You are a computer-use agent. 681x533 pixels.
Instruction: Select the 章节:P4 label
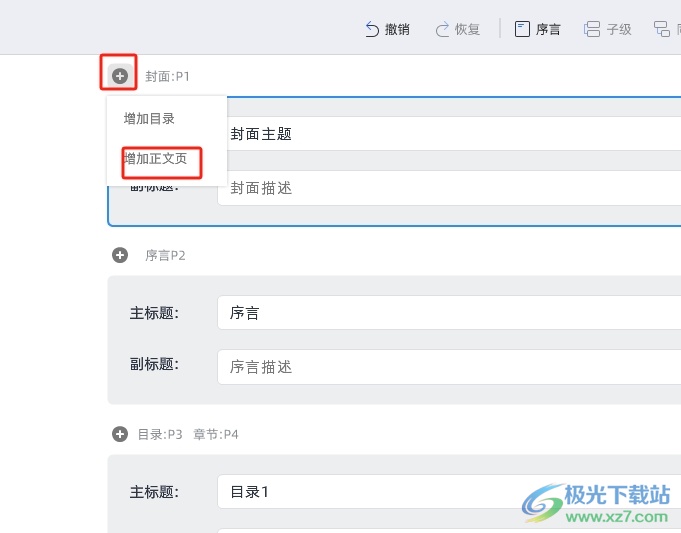pos(216,434)
